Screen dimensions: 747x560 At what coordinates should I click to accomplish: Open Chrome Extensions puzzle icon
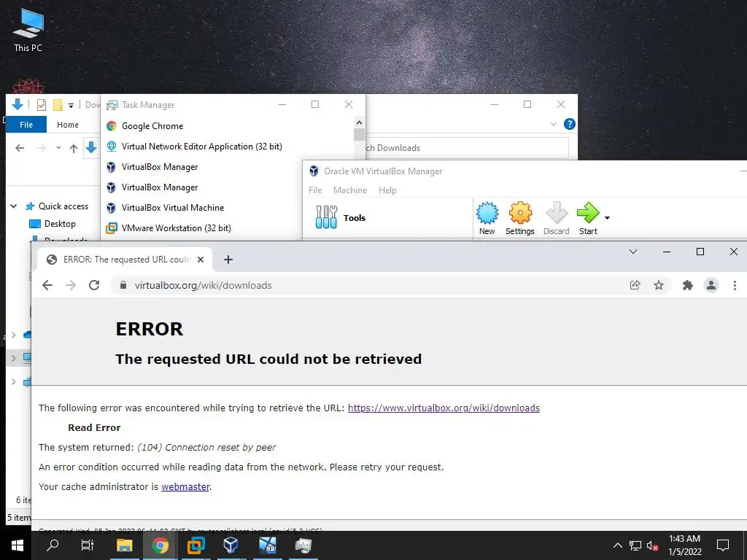[x=687, y=285]
